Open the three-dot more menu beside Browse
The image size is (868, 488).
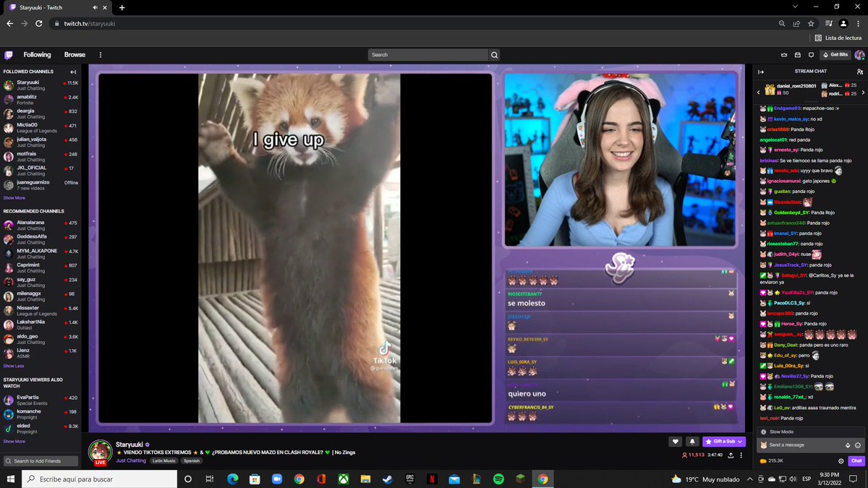tap(101, 55)
